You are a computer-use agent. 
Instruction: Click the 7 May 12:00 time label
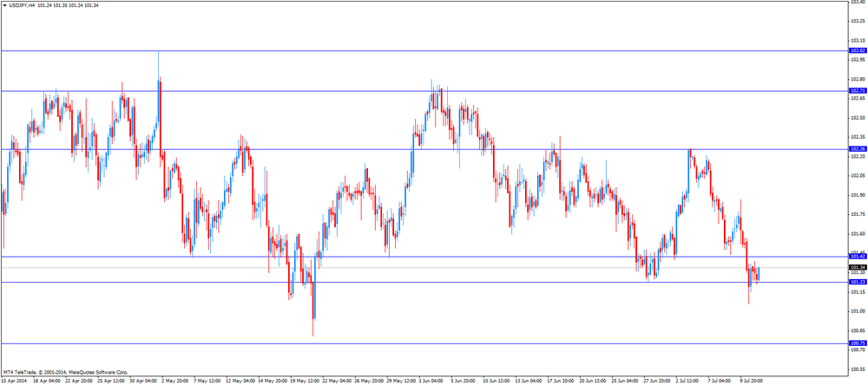click(208, 382)
